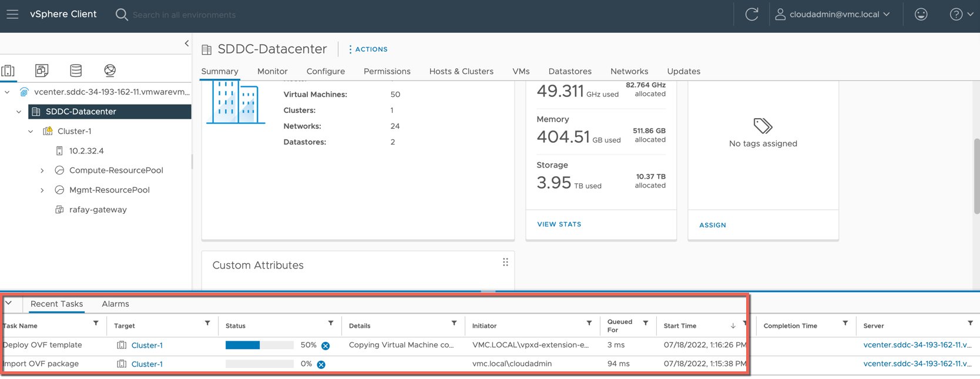Open the hamburger navigation menu

pyautogui.click(x=12, y=14)
